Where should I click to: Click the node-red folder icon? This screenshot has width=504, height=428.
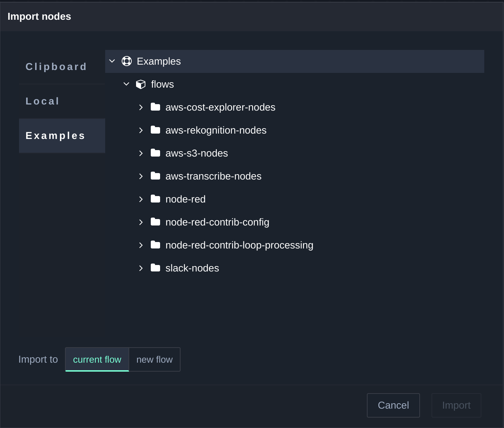pyautogui.click(x=155, y=199)
